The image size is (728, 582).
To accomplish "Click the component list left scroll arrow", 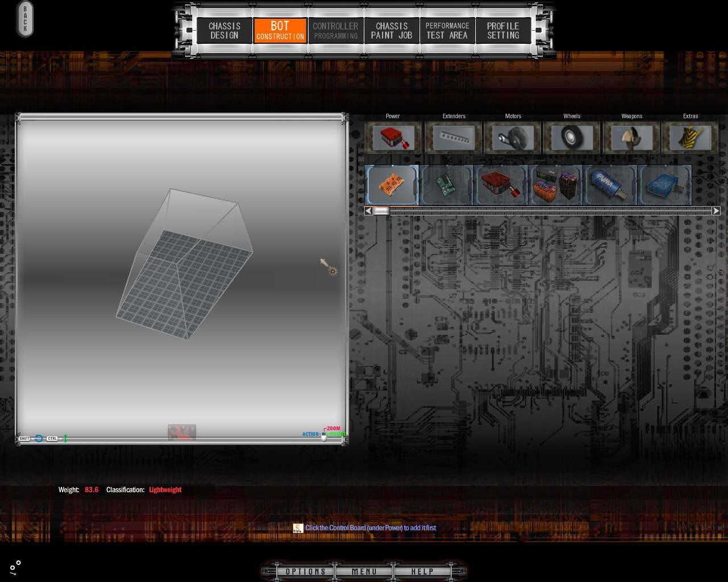I will click(x=369, y=211).
